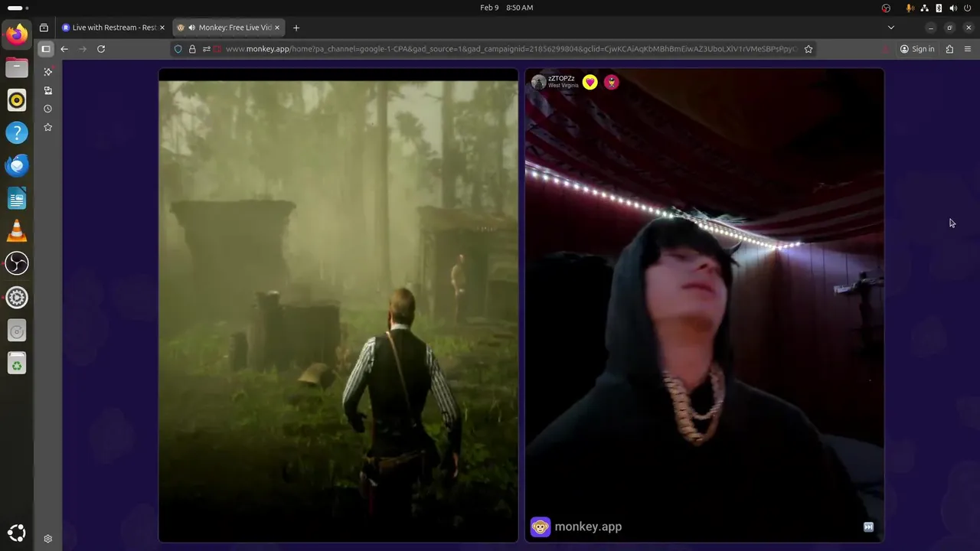
Task: Click the local gameplay video feed
Action: [x=338, y=305]
